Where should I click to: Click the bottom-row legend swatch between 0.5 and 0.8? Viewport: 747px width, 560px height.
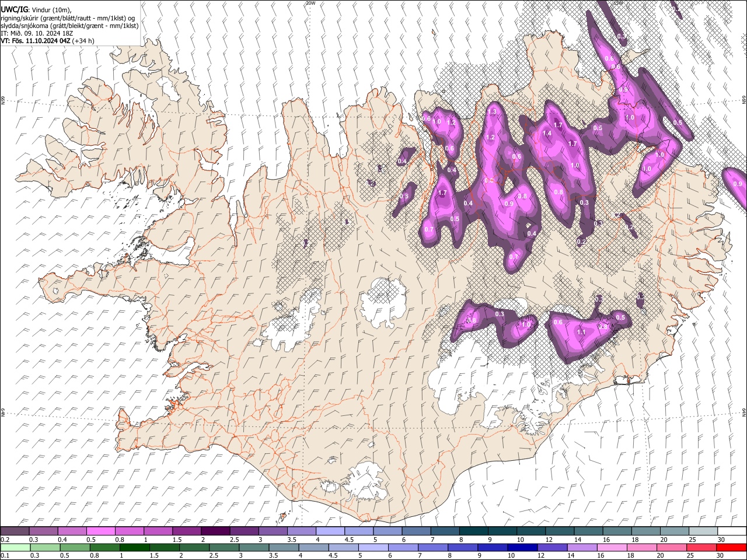tap(76, 547)
